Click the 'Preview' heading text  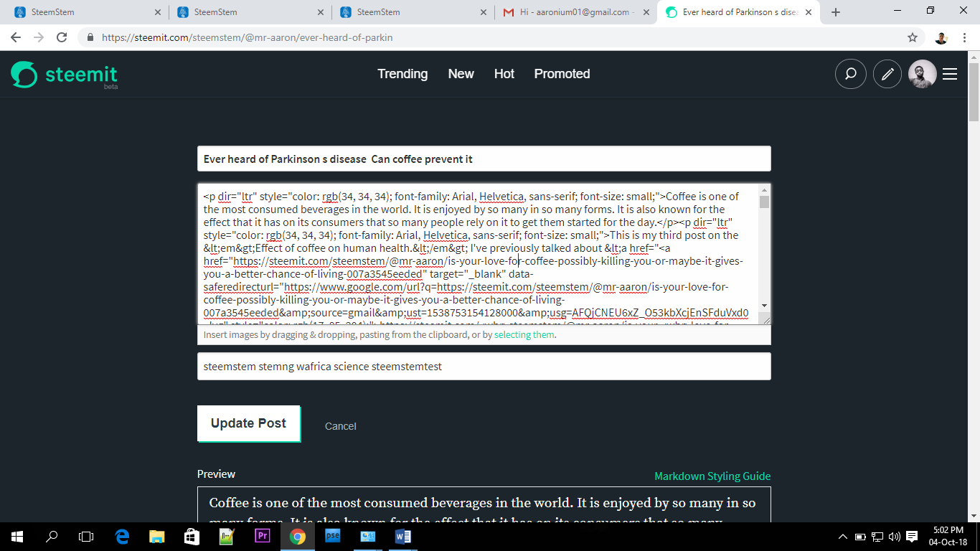coord(216,474)
